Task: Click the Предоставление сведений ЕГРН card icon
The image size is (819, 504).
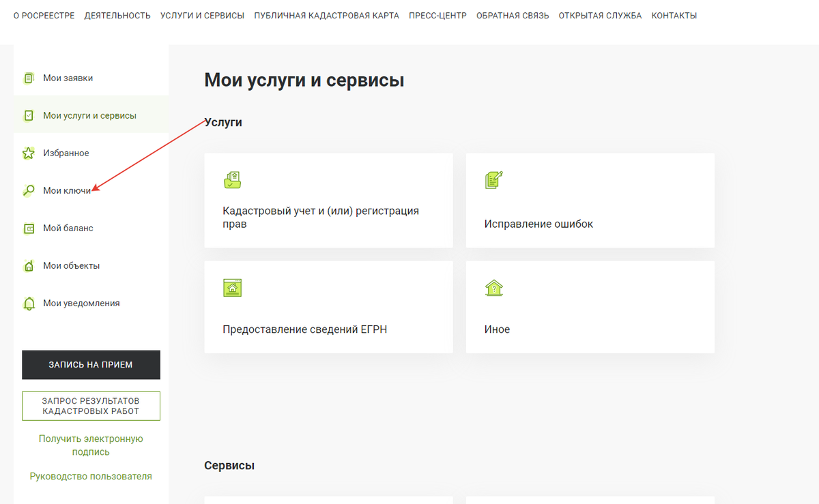Action: pyautogui.click(x=233, y=287)
